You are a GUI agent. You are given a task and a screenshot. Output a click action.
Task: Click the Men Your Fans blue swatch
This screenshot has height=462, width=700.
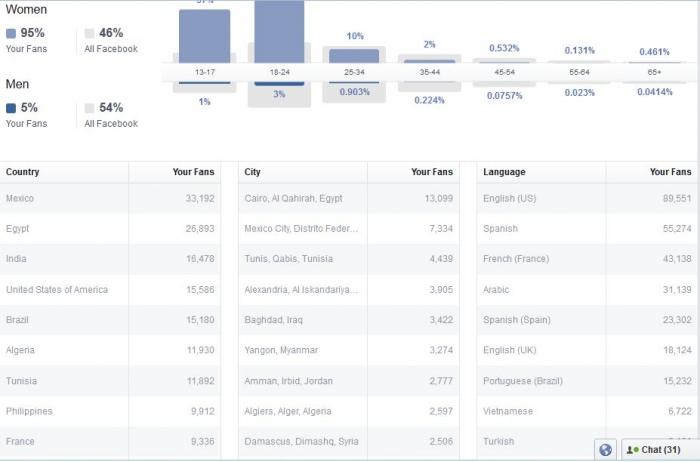tap(11, 108)
